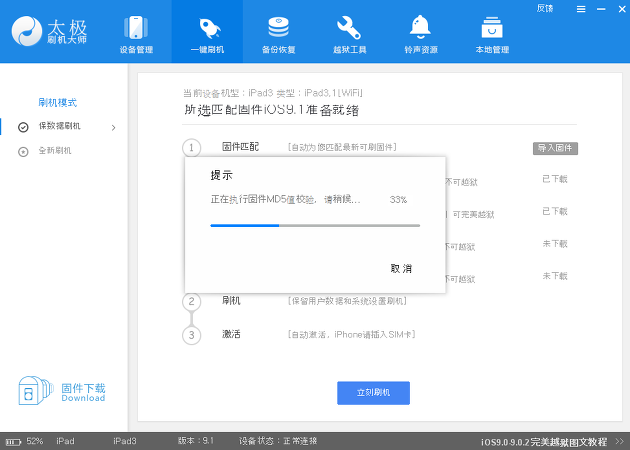The width and height of the screenshot is (630, 450).
Task: Click the iPad3 status bar entry
Action: [125, 441]
